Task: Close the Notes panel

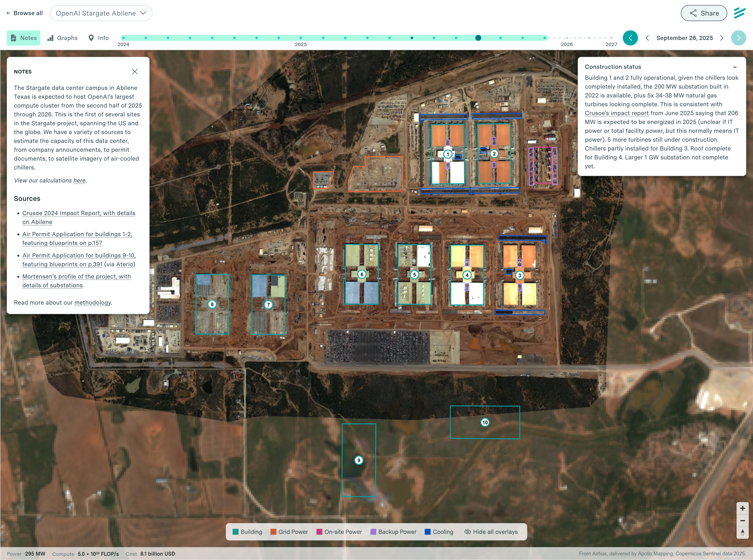Action: click(135, 72)
